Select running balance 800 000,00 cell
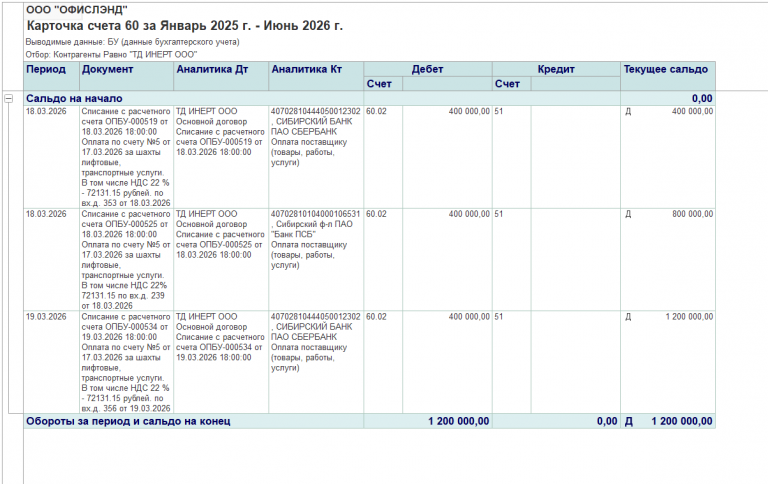The width and height of the screenshot is (768, 484). (668, 260)
